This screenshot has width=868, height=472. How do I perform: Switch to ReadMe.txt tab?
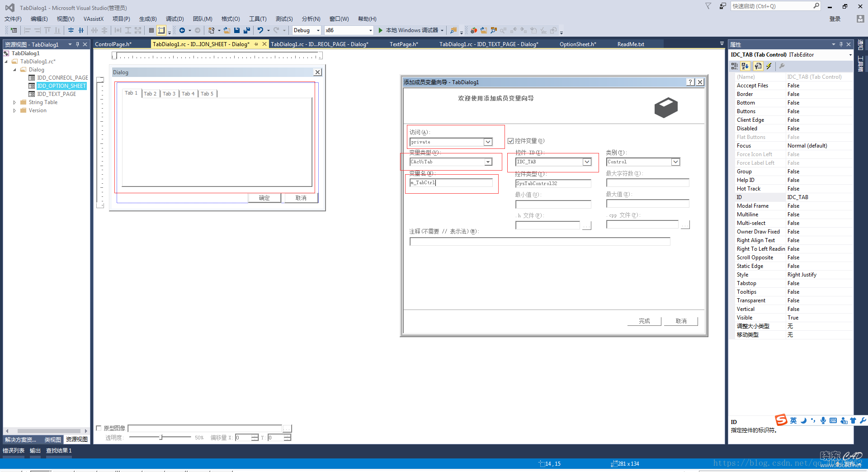(631, 44)
